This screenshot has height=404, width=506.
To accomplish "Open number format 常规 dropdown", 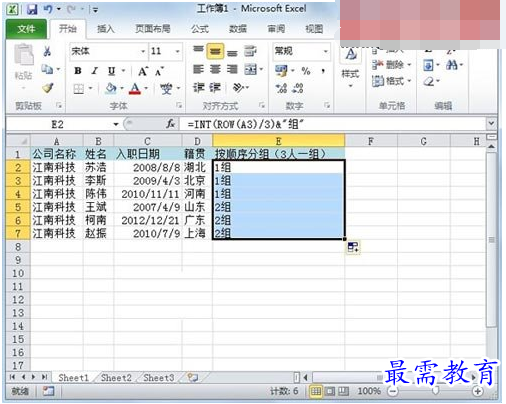I will coord(326,51).
